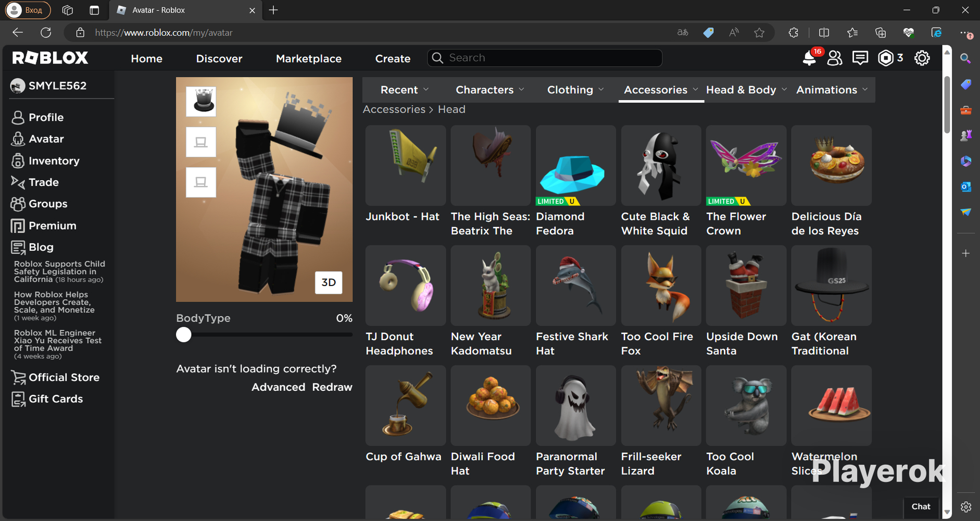
Task: Select the third empty avatar item slot
Action: point(201,182)
